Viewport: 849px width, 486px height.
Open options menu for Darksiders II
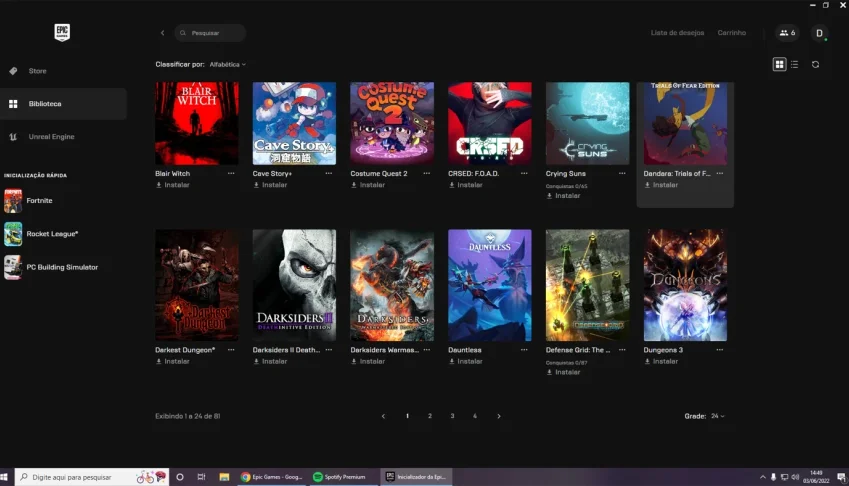point(329,350)
